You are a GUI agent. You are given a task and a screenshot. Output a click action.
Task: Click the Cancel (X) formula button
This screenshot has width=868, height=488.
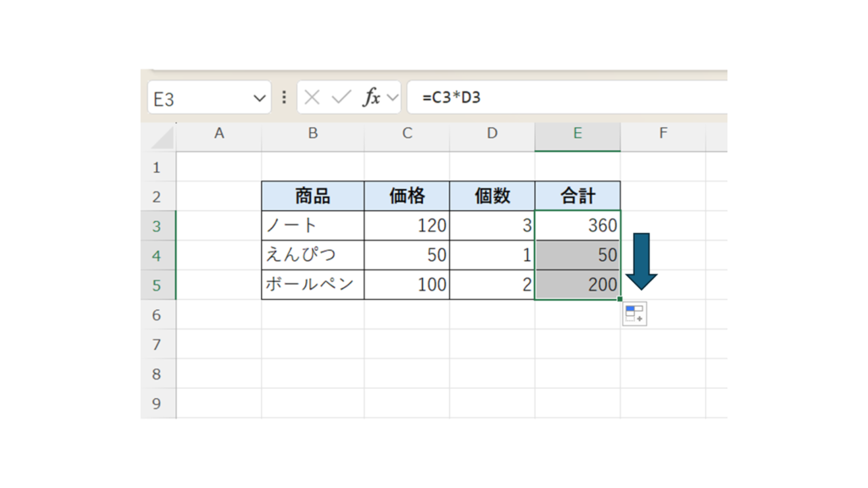312,97
